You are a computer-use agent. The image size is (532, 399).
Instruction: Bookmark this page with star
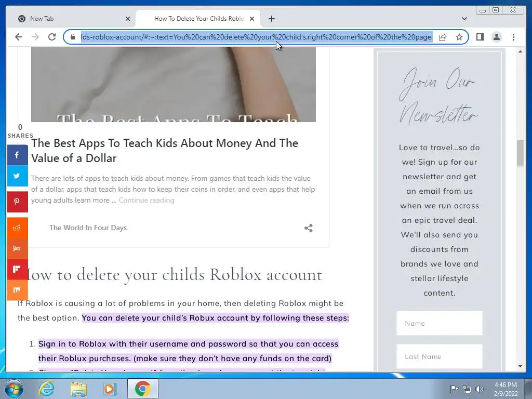[459, 37]
